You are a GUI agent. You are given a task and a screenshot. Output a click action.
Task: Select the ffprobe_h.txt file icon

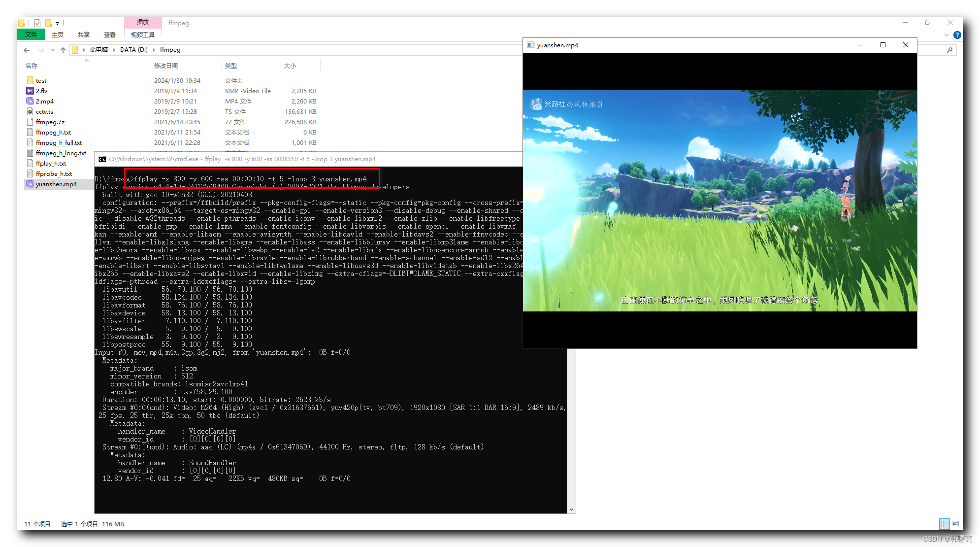point(30,173)
